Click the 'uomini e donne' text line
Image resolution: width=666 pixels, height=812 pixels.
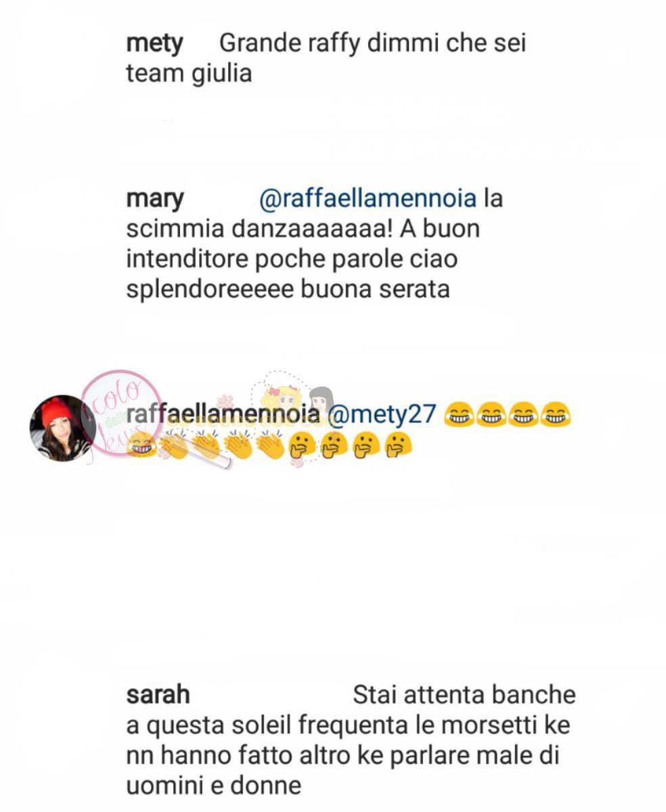coord(214,786)
